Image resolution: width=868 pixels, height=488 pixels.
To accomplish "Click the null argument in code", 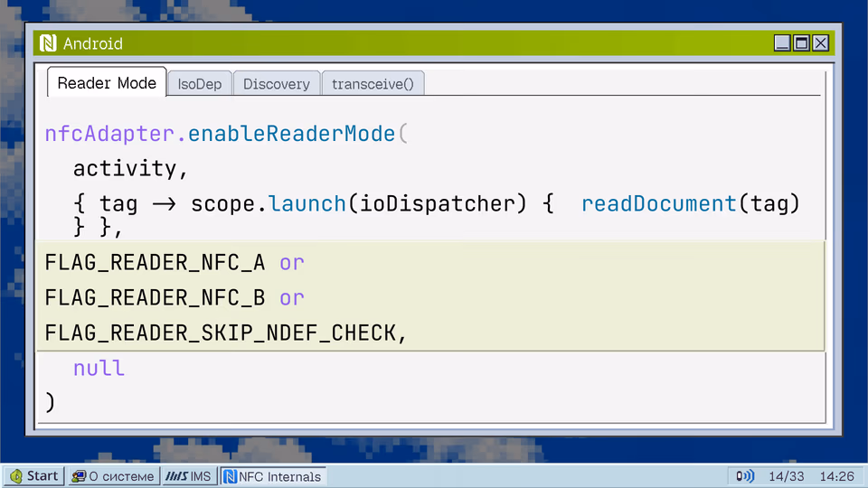I will tap(99, 368).
